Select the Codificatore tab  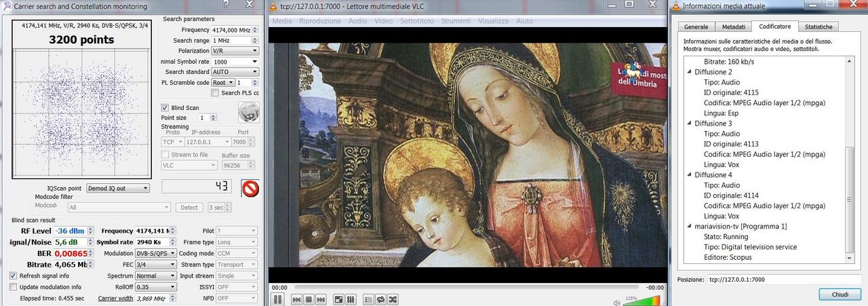pos(774,26)
